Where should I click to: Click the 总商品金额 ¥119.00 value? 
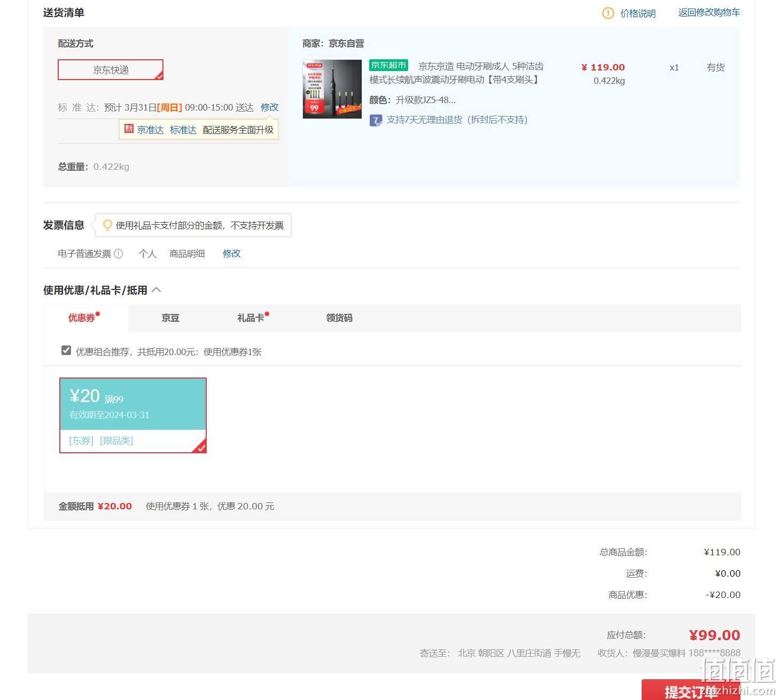click(x=722, y=552)
